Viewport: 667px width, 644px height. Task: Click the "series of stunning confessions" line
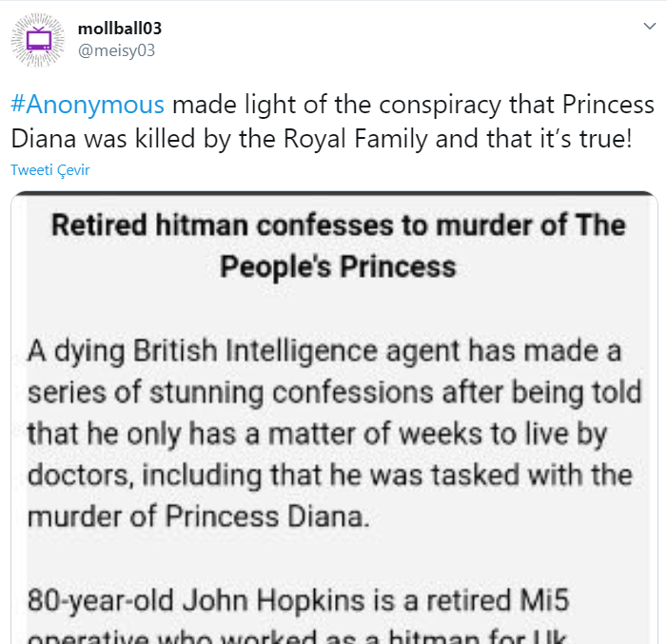[x=334, y=392]
